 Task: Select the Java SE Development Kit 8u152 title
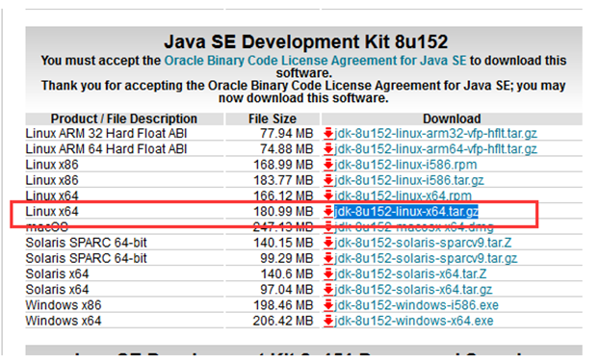(305, 41)
